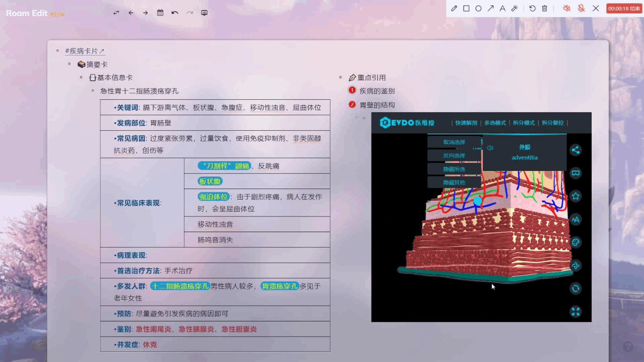Click the undo arrow in the annotation toolbar
The height and width of the screenshot is (362, 644).
(x=532, y=8)
